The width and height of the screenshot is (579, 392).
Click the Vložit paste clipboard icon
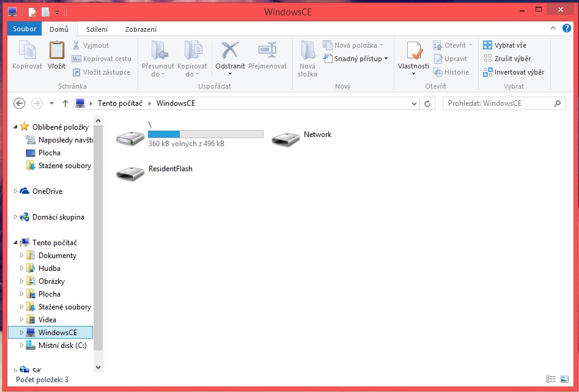pyautogui.click(x=56, y=50)
